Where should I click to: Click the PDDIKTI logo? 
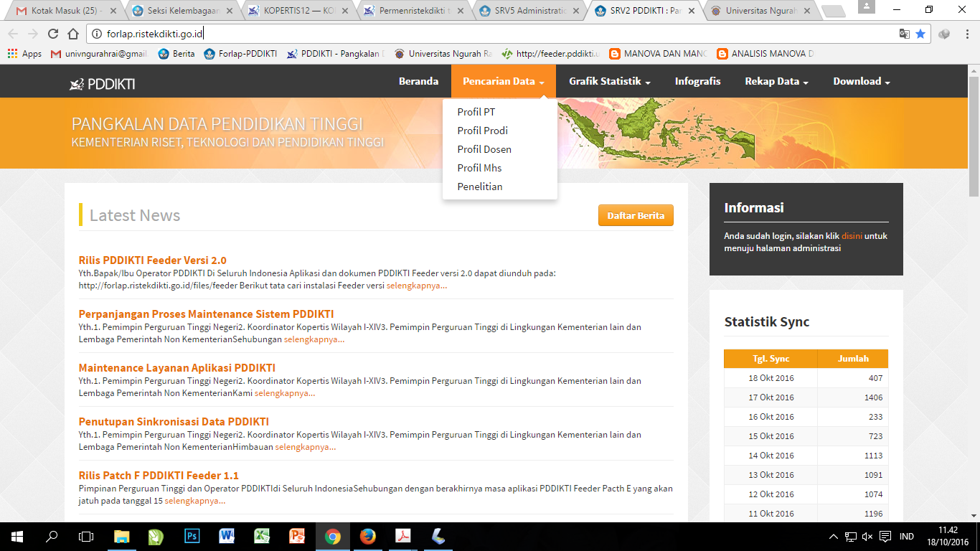pyautogui.click(x=102, y=84)
